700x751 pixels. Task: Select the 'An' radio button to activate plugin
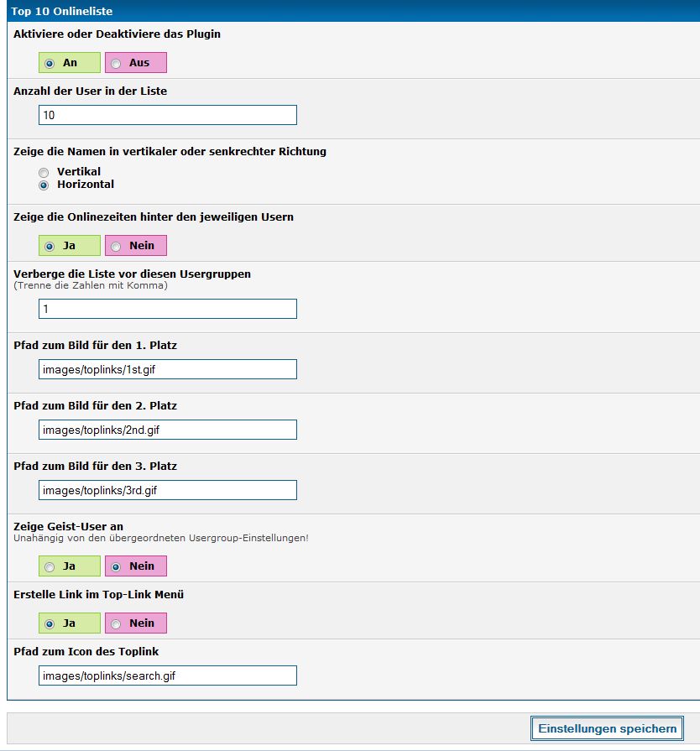pyautogui.click(x=50, y=63)
